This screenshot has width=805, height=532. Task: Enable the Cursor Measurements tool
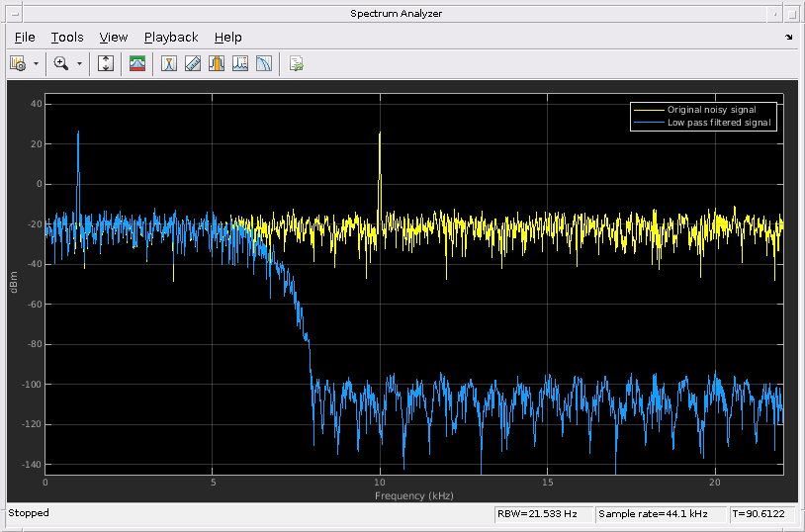pyautogui.click(x=169, y=64)
